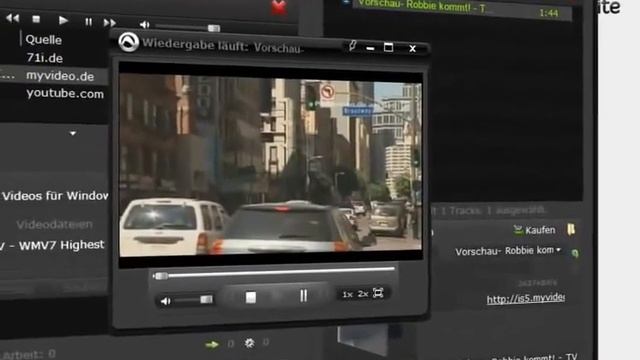Set video size to 1x

tap(347, 294)
